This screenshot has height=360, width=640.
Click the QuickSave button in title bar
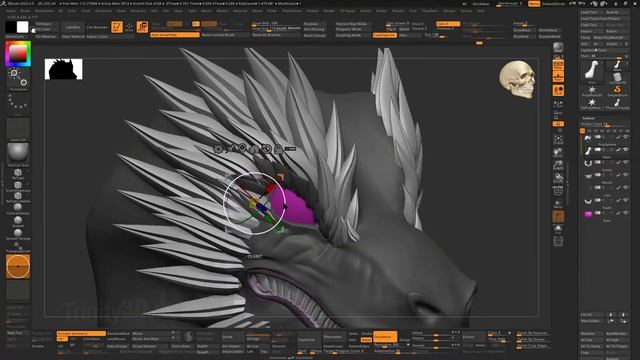click(x=480, y=4)
